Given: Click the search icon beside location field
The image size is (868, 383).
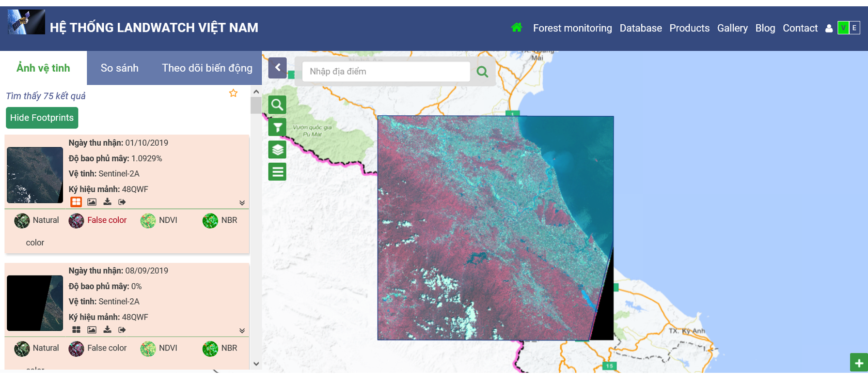Looking at the screenshot, I should click(x=482, y=72).
